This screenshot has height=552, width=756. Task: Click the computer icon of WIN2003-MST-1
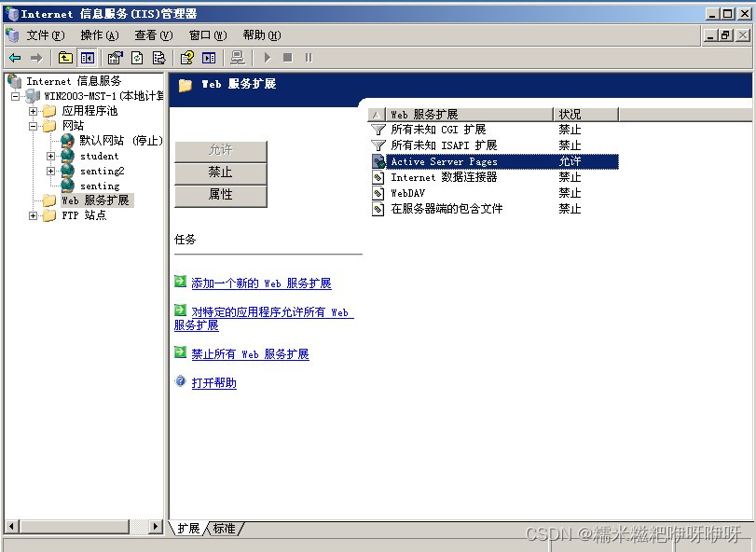(x=32, y=96)
